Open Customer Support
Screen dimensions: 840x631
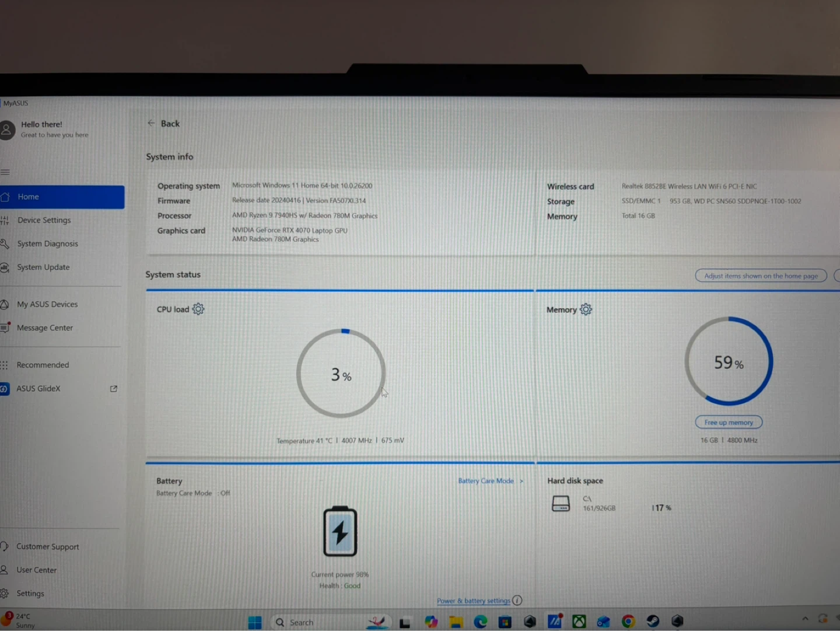pyautogui.click(x=47, y=546)
